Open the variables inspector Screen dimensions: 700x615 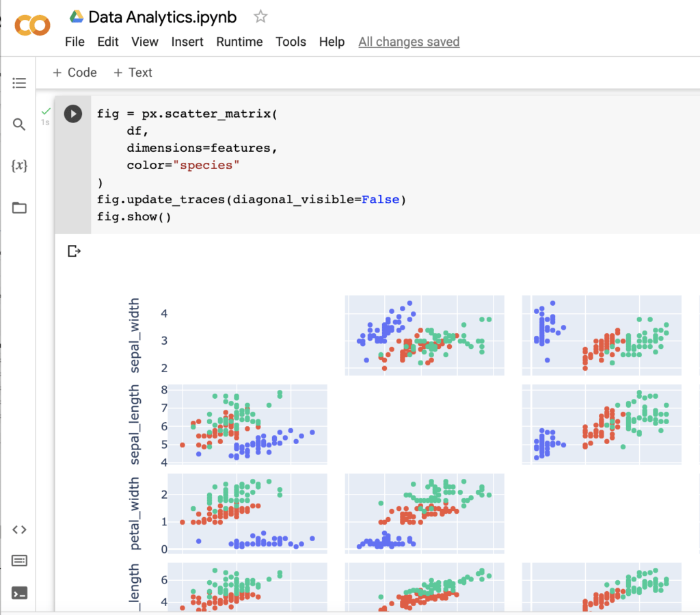(x=19, y=166)
